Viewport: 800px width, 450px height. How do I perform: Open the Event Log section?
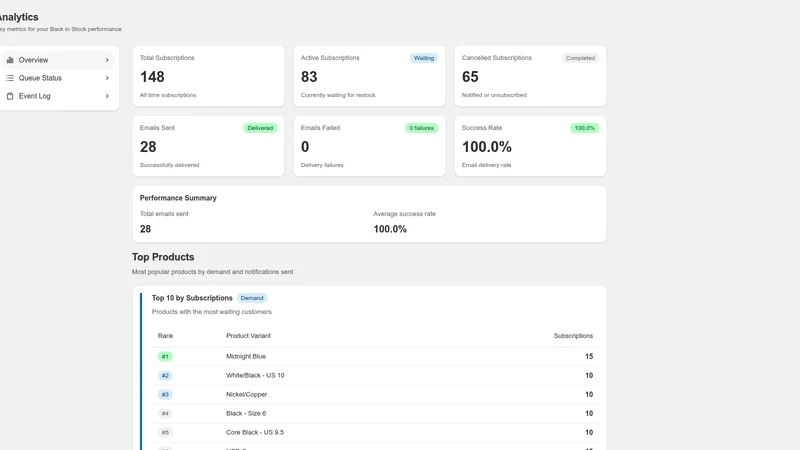pyautogui.click(x=58, y=96)
